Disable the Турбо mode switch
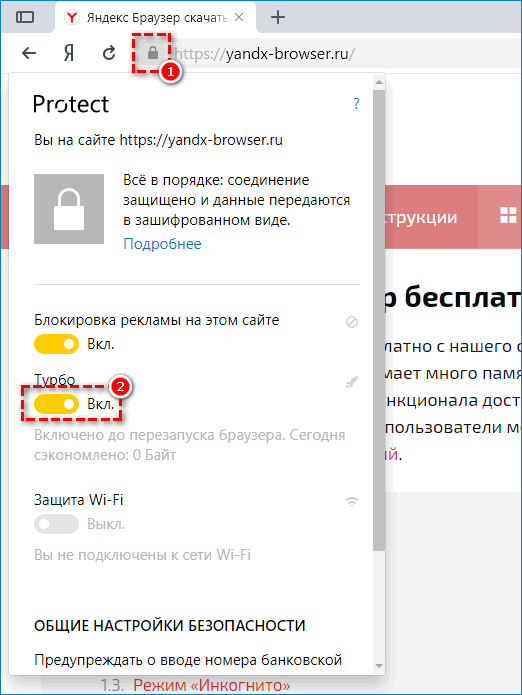 pos(56,404)
